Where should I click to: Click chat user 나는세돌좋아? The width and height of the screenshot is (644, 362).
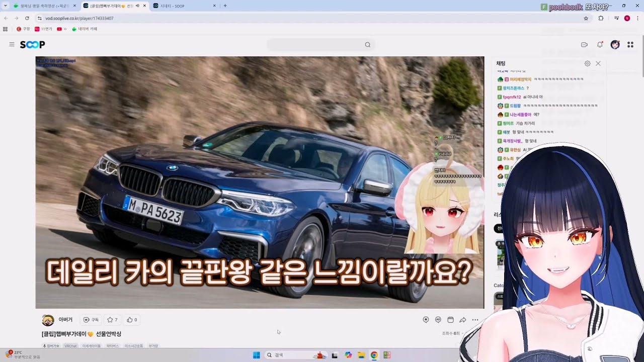520,115
